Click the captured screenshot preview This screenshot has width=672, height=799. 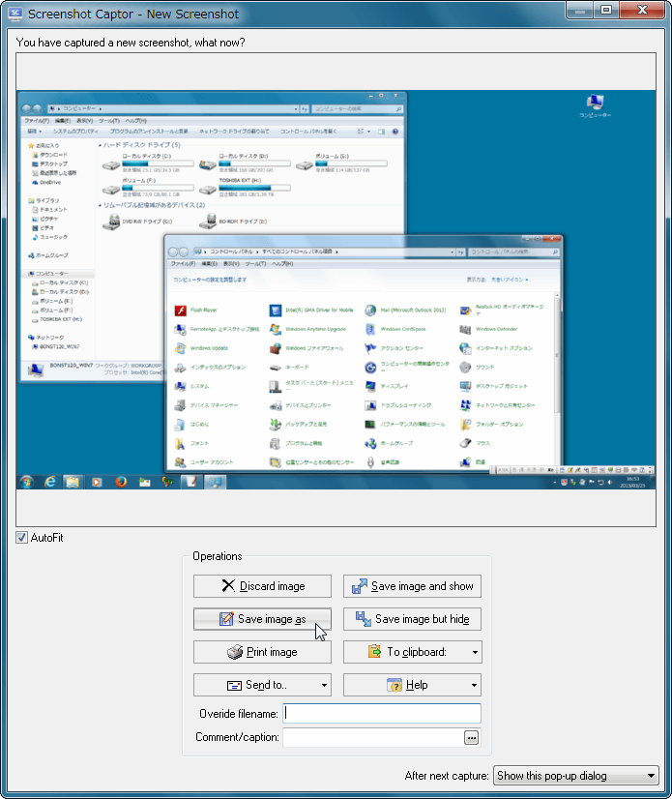tap(336, 289)
